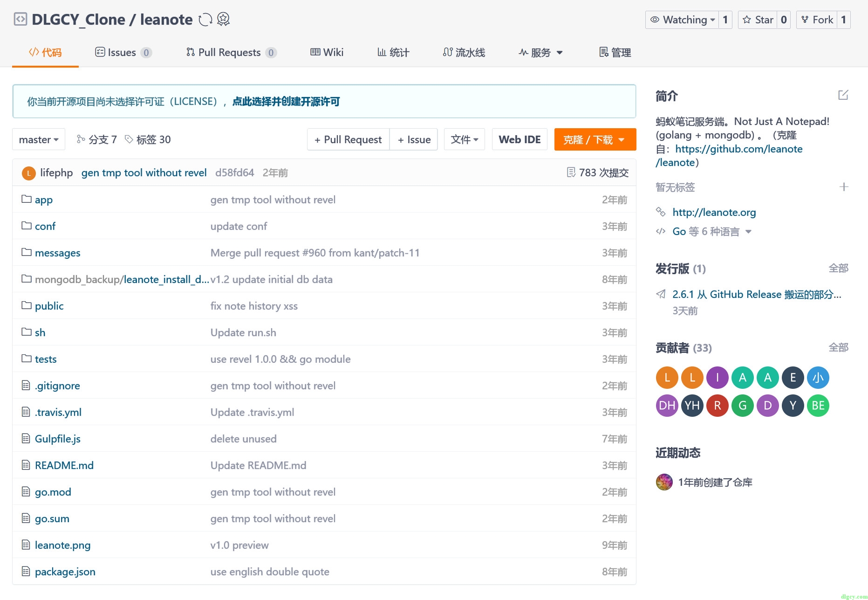Viewport: 868px width, 600px height.
Task: Click the red R contributor avatar
Action: tap(718, 406)
